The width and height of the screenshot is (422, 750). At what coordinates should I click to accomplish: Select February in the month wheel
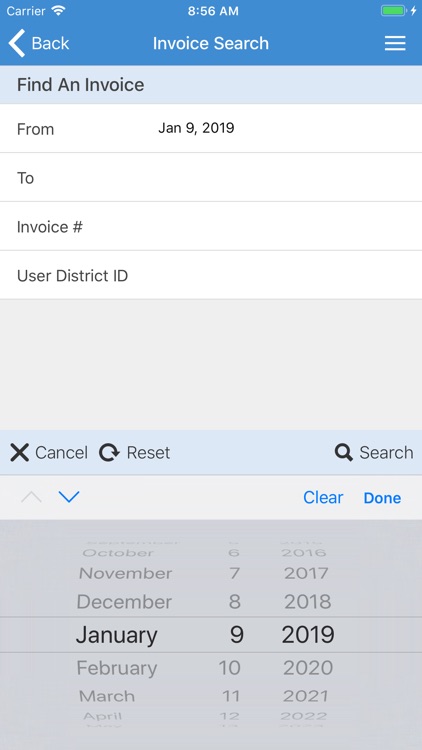coord(117,668)
